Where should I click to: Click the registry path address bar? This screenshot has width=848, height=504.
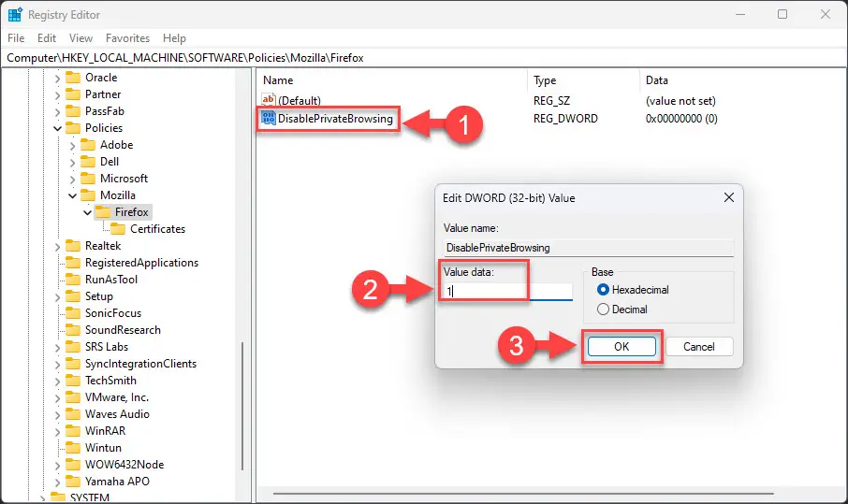click(424, 57)
